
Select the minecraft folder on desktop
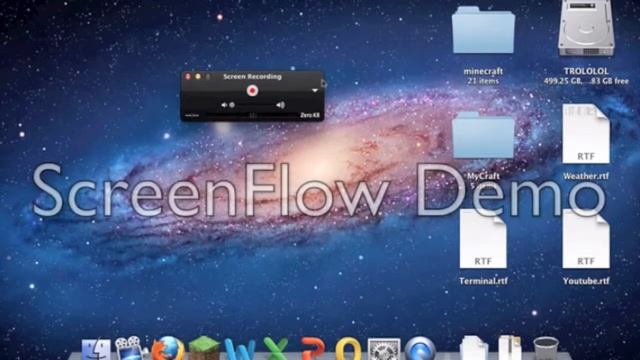483,30
